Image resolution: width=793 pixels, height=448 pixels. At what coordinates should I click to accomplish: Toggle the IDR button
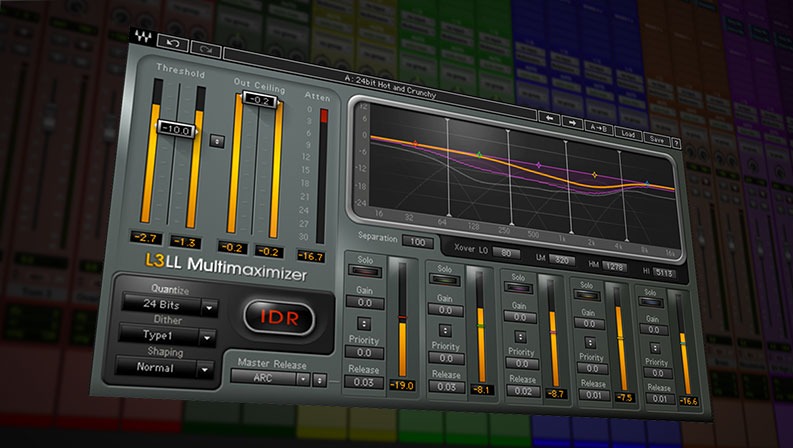pyautogui.click(x=279, y=317)
